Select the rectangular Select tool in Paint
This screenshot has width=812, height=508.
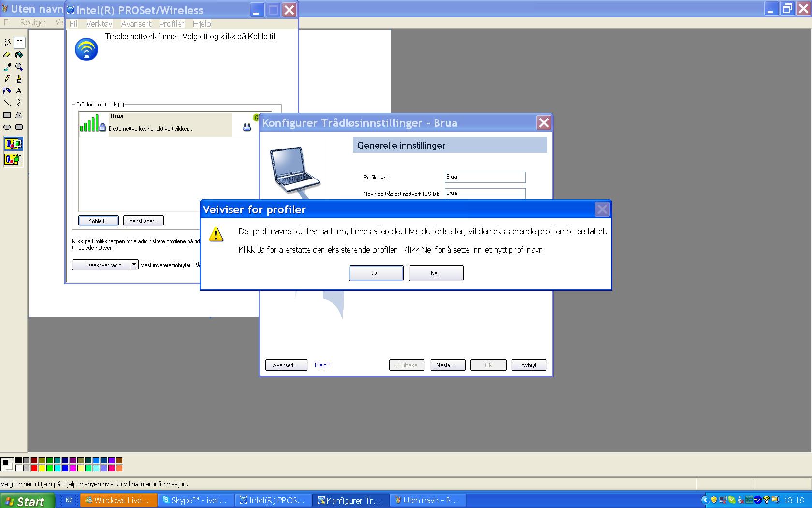coord(19,43)
